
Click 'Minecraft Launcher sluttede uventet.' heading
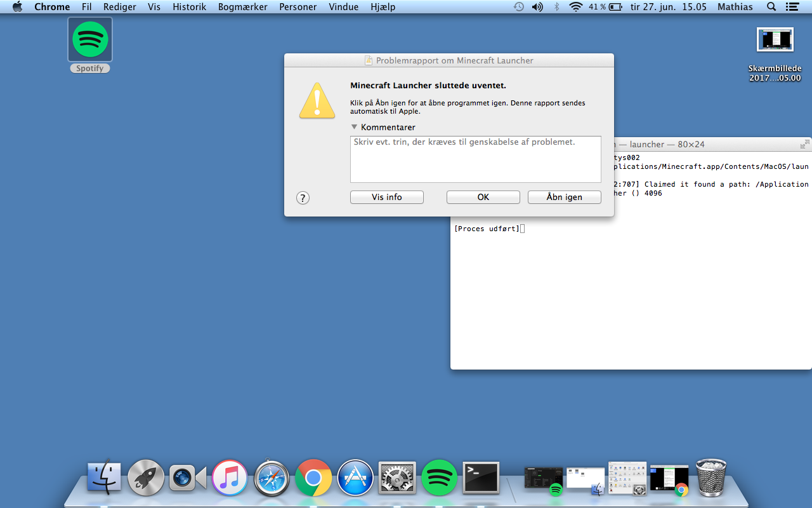click(x=428, y=86)
